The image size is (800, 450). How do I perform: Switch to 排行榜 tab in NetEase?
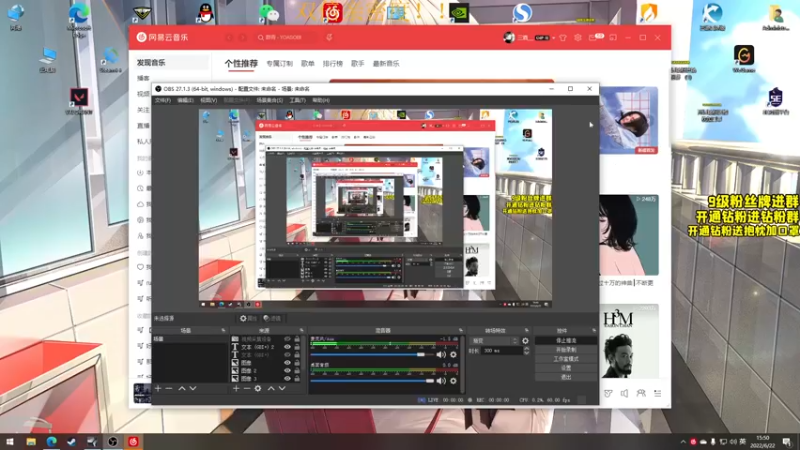click(333, 64)
